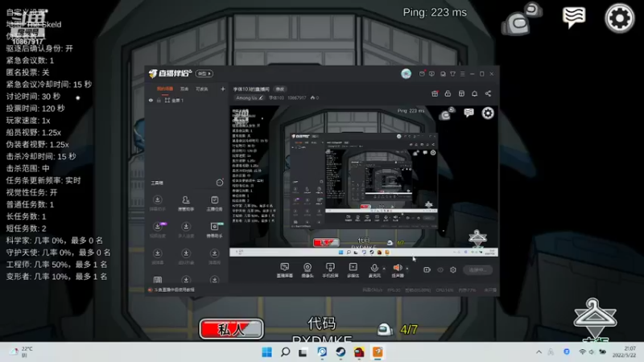Expand the mode switch pill beside the logo
Screen dimensions: 644x362
click(x=204, y=73)
